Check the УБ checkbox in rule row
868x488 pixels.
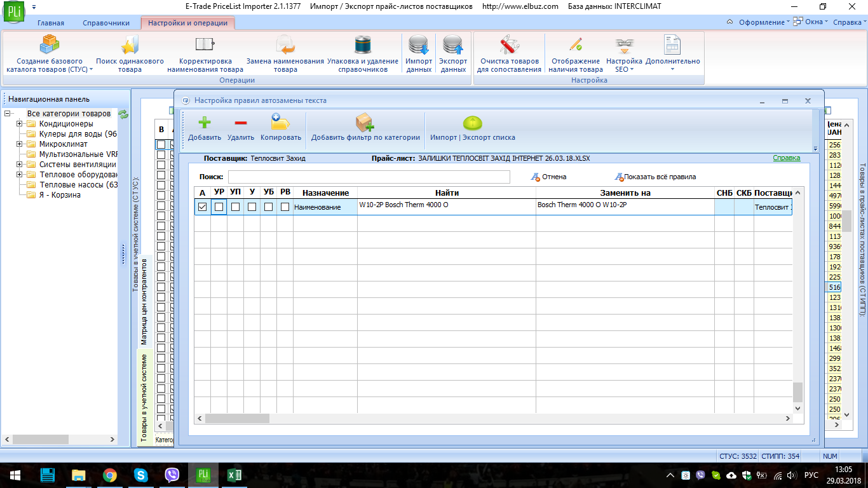[268, 207]
